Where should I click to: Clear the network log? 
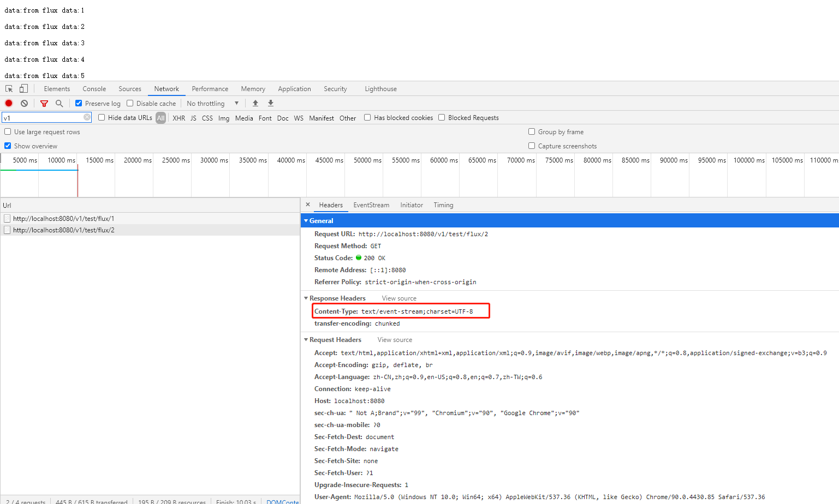point(24,103)
